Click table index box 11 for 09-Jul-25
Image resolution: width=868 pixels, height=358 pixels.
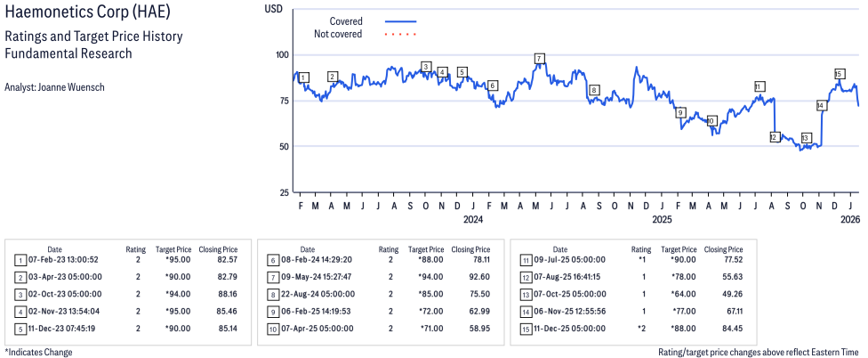(526, 260)
